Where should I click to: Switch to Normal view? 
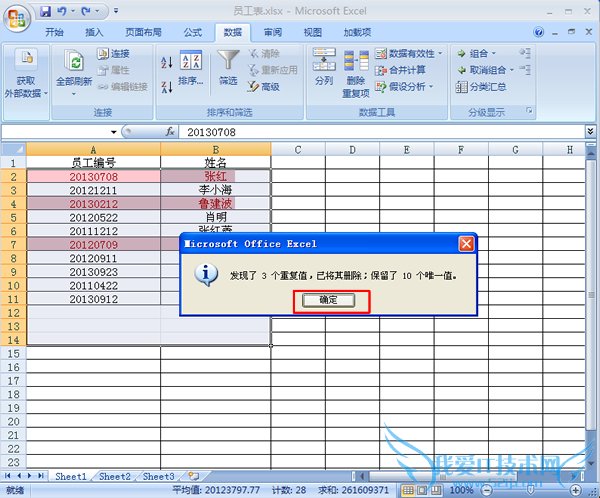tap(408, 490)
